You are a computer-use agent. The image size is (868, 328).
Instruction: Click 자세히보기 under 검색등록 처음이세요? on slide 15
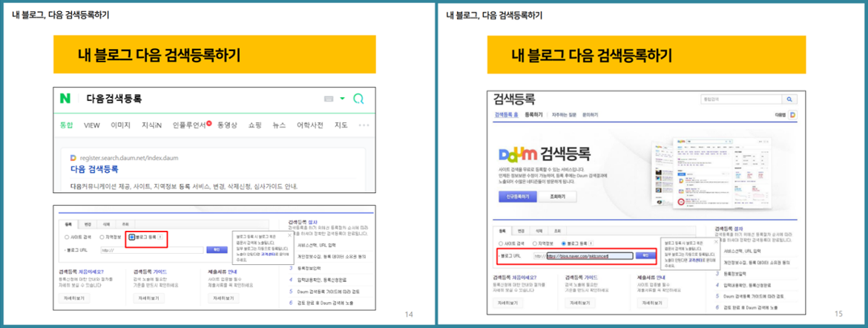[507, 303]
